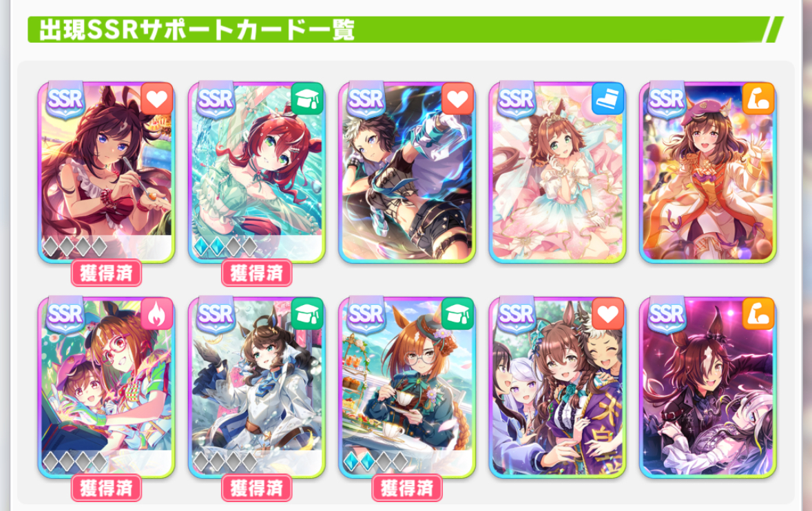The height and width of the screenshot is (511, 812).
Task: Tap blue shoe icon on wedding dress card
Action: 608,98
